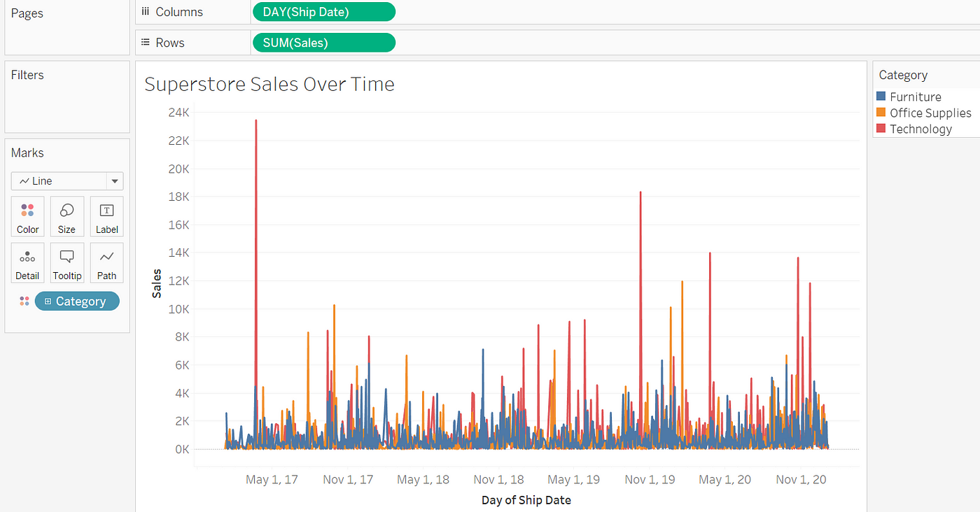The height and width of the screenshot is (512, 980).
Task: Click the May 1, 20 axis label
Action: tap(725, 479)
